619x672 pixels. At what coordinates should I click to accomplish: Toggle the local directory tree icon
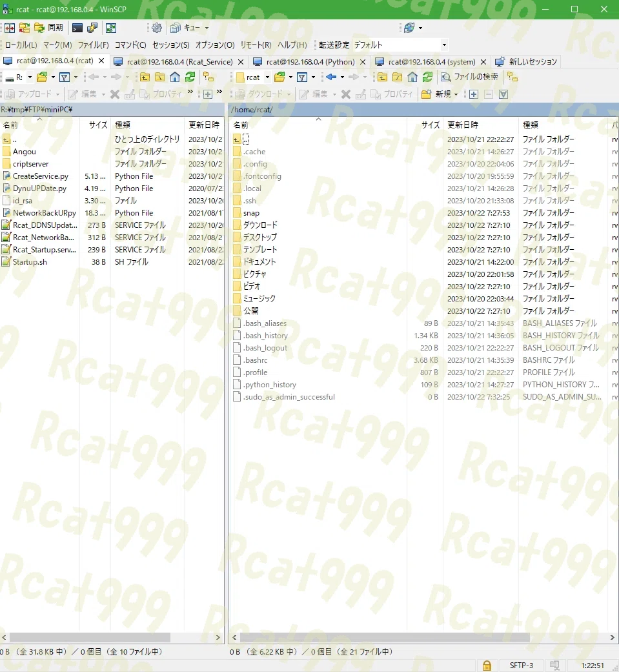(x=208, y=77)
